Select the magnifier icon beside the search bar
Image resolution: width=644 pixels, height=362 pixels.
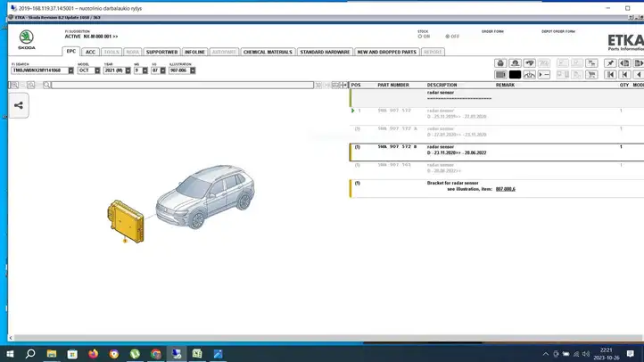[x=46, y=85]
